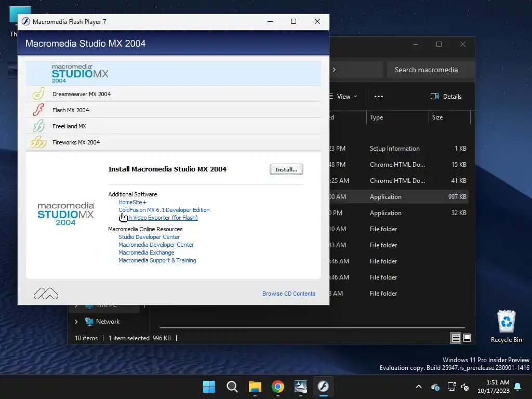Open the clock and date panel
532x399 pixels.
coord(494,387)
